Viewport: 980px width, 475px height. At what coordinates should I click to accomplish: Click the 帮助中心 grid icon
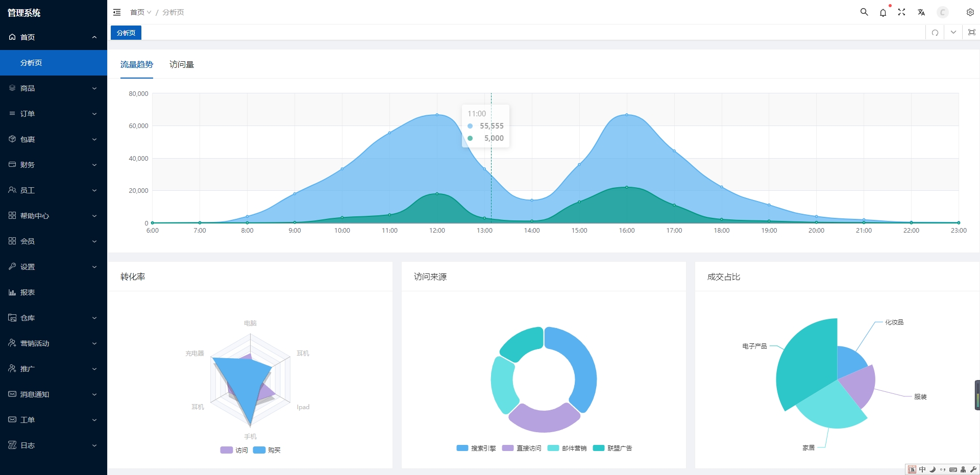coord(12,216)
